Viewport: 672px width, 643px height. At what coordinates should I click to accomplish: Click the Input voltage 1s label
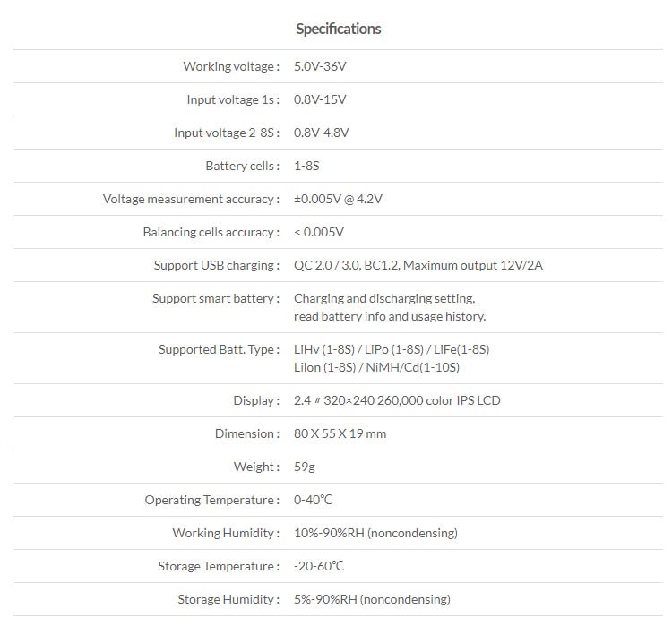233,99
